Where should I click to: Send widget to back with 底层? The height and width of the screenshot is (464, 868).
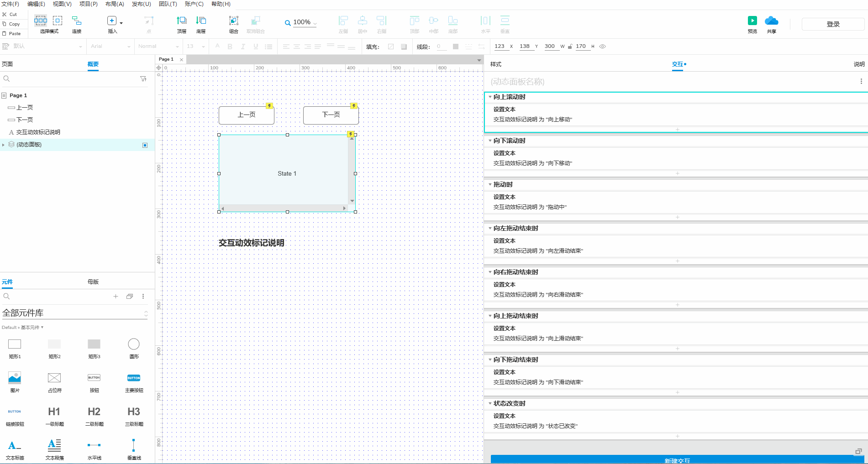click(x=201, y=21)
